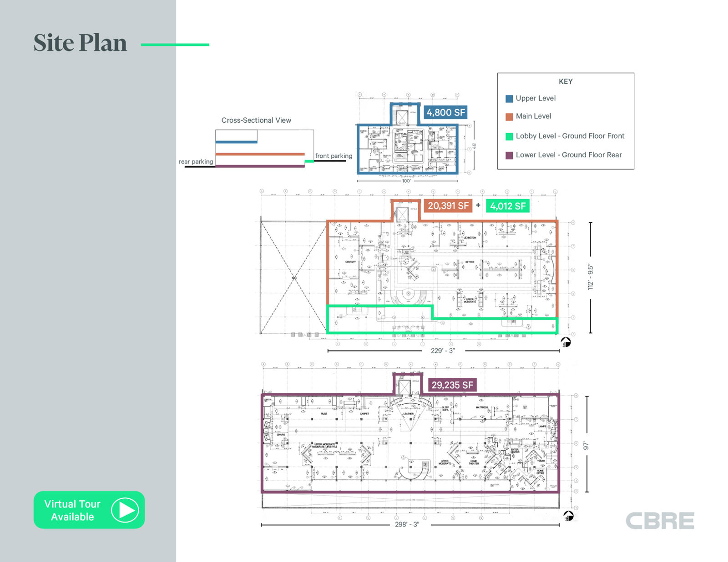Click the CBRE logo
Screen dimensions: 728x562
point(660,521)
